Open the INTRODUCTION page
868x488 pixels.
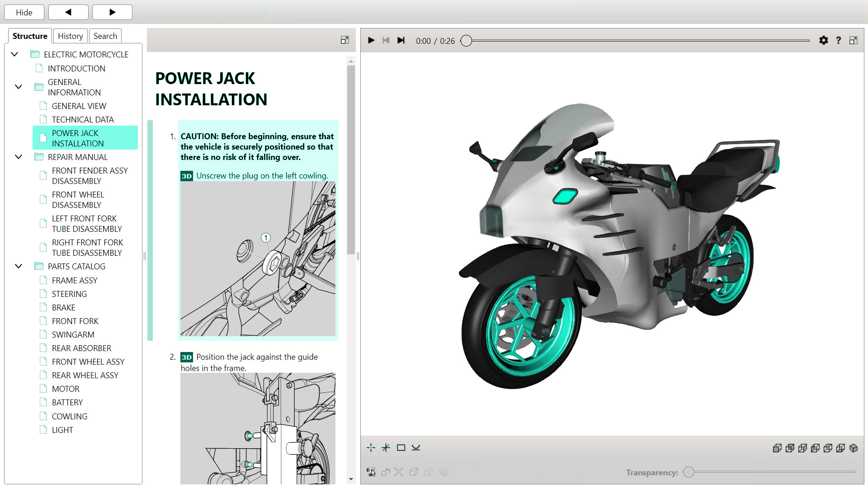(76, 68)
